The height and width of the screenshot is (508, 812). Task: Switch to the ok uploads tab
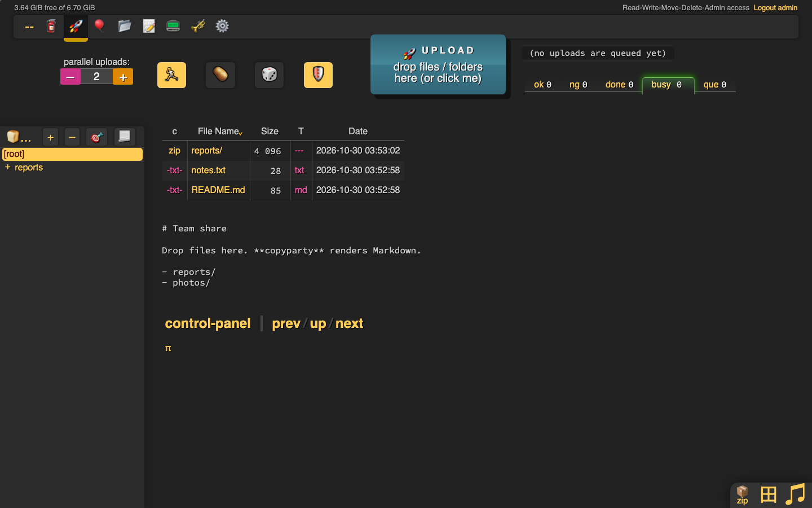pyautogui.click(x=542, y=85)
